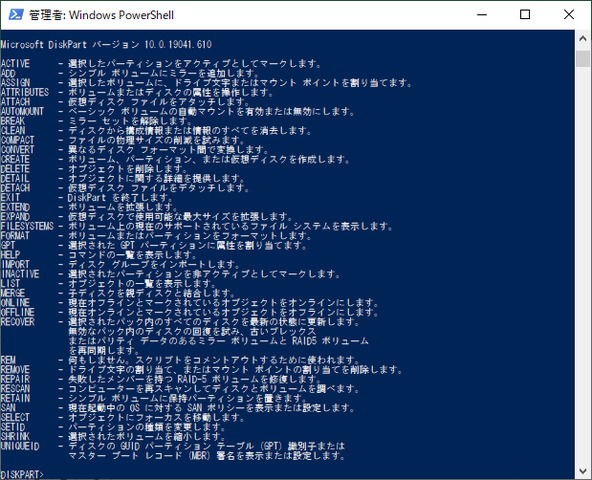592x480 pixels.
Task: Click the EXIT command name
Action: coord(10,198)
